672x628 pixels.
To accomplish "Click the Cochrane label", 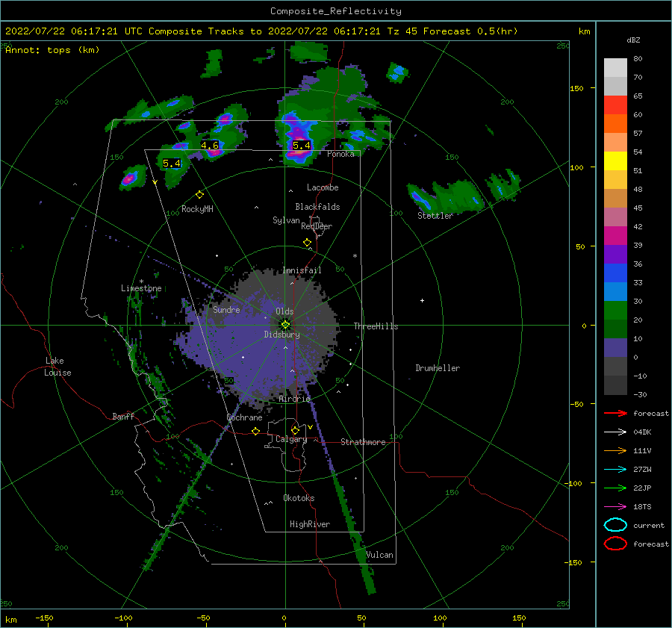I will point(244,417).
